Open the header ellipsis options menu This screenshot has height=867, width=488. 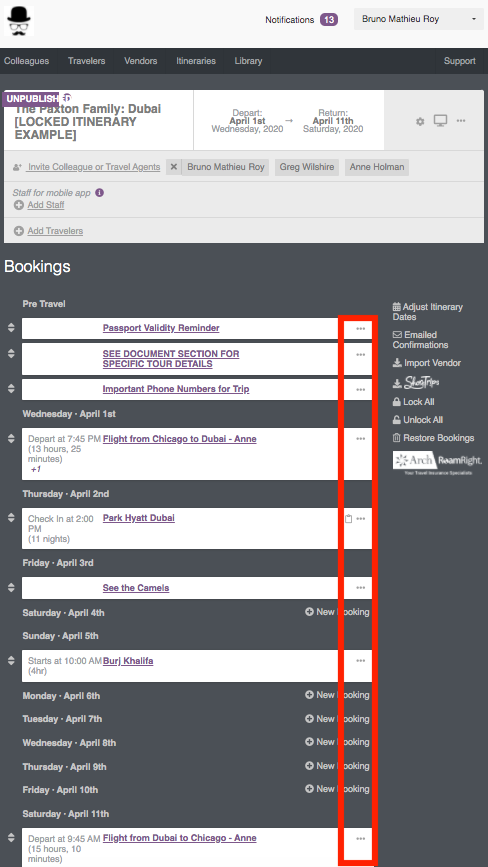(461, 121)
